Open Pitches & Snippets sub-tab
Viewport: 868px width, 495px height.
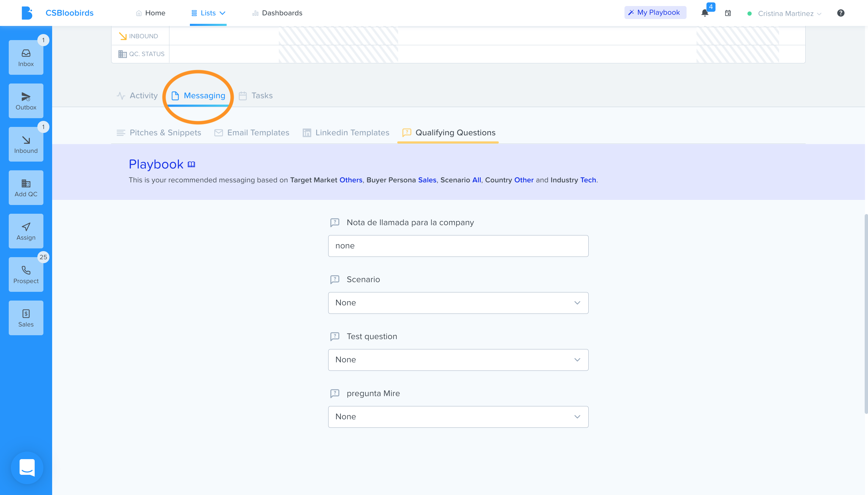coord(159,133)
